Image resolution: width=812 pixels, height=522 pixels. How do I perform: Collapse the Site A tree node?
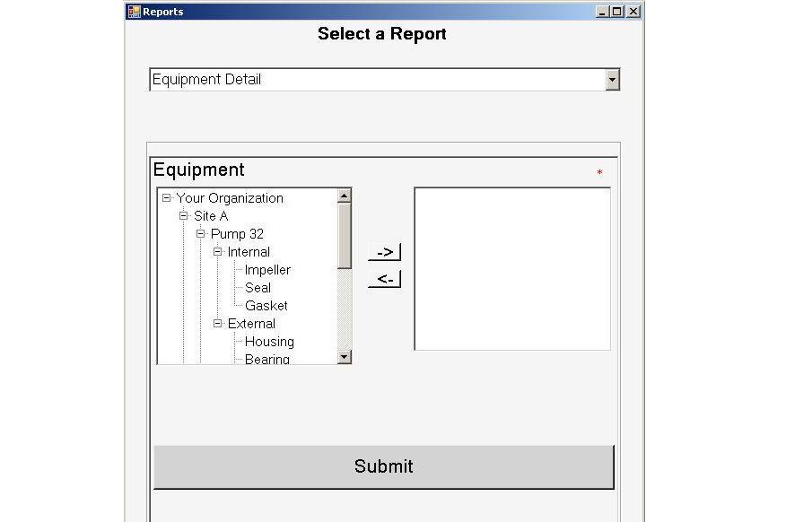click(x=184, y=216)
